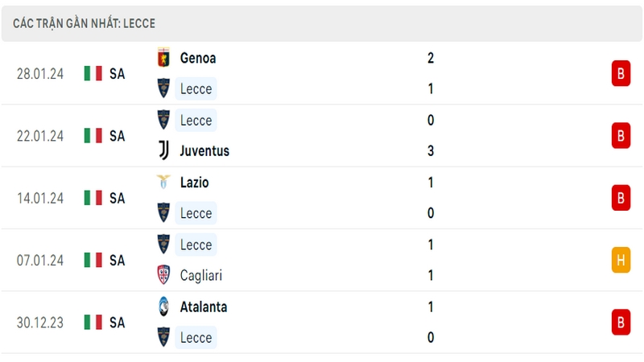644x362 pixels.
Task: Open the Cagliari team link
Action: (200, 275)
